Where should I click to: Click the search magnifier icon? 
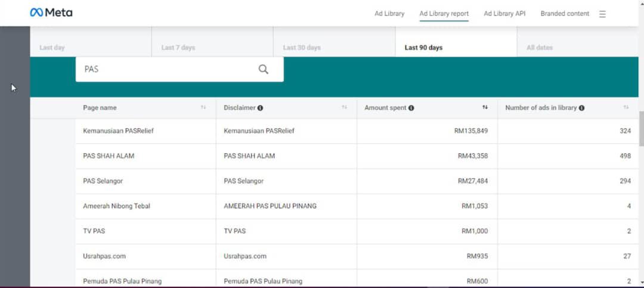coord(264,69)
